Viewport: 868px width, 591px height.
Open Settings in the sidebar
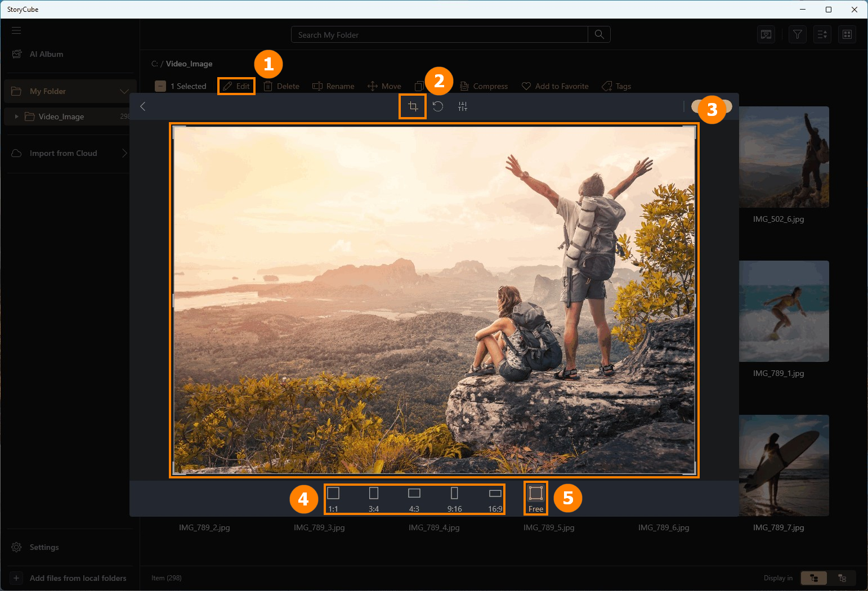point(35,547)
